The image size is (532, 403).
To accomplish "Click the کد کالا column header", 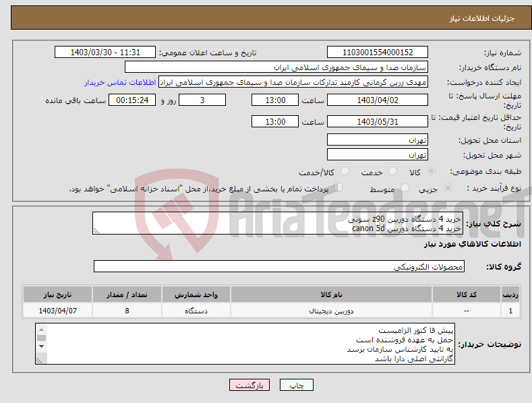I will [467, 294].
